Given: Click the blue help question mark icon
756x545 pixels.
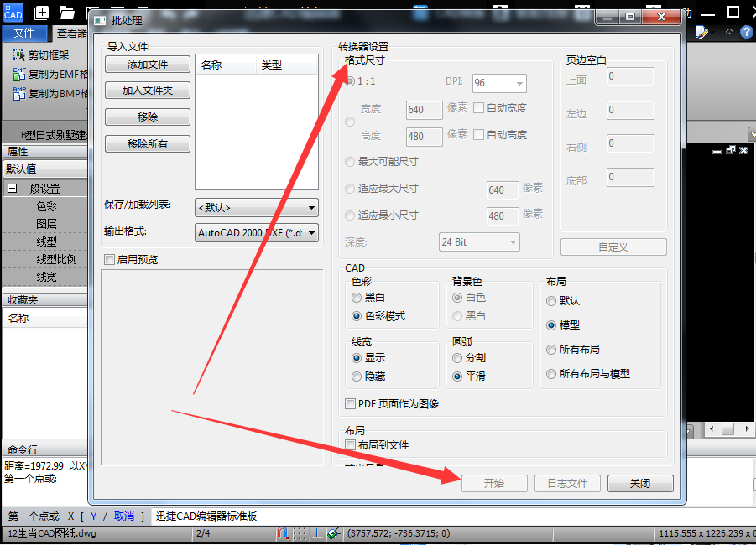Looking at the screenshot, I should click(747, 33).
